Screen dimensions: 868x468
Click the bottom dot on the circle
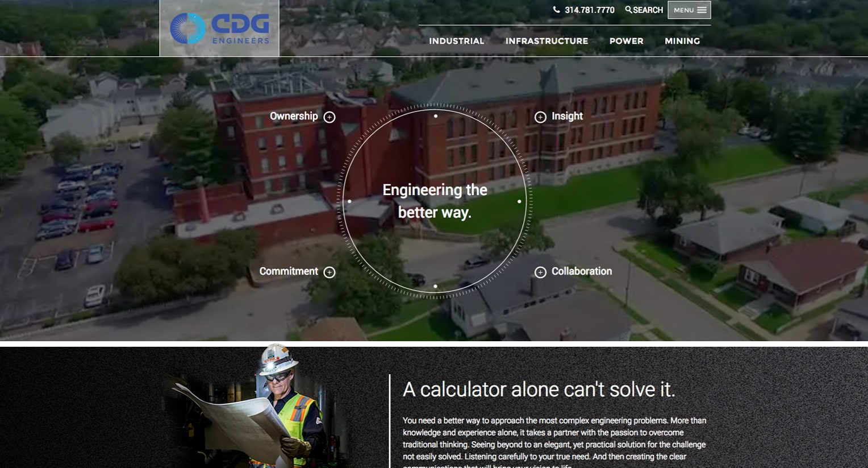click(x=435, y=286)
